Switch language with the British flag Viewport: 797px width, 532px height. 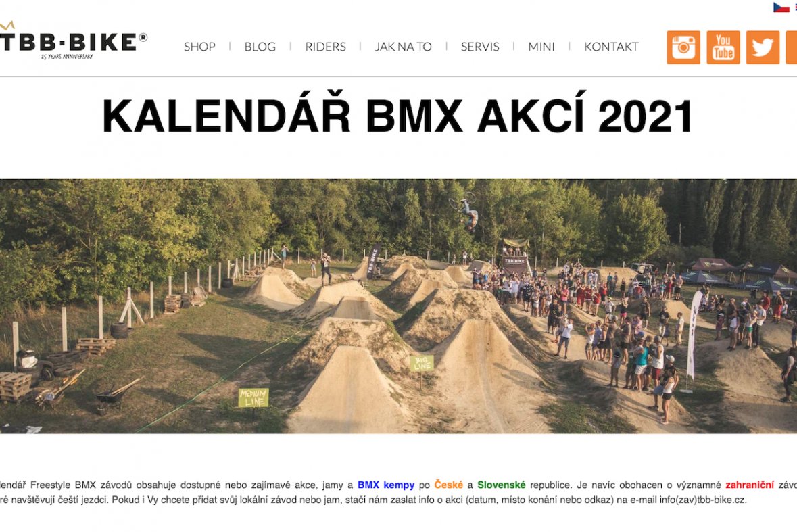coord(796,7)
